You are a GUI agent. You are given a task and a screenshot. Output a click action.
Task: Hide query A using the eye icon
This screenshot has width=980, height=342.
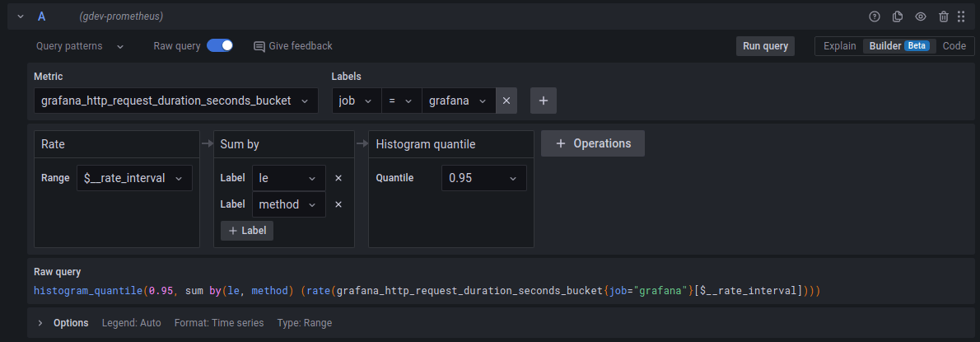[921, 16]
